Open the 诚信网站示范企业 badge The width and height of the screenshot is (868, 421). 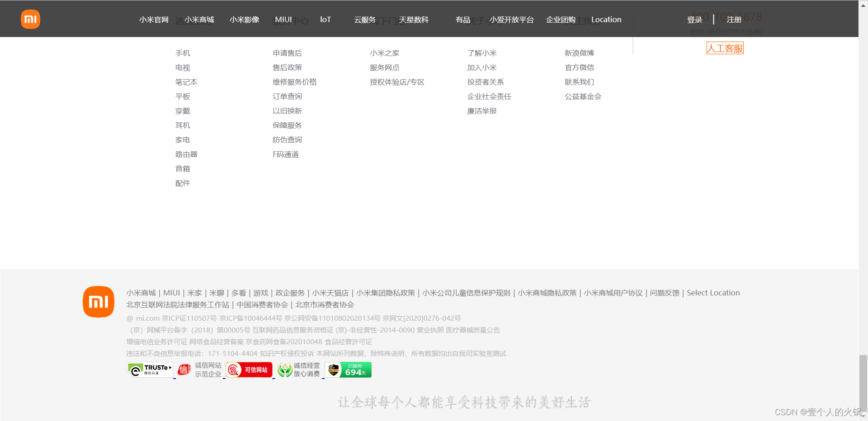click(x=199, y=370)
